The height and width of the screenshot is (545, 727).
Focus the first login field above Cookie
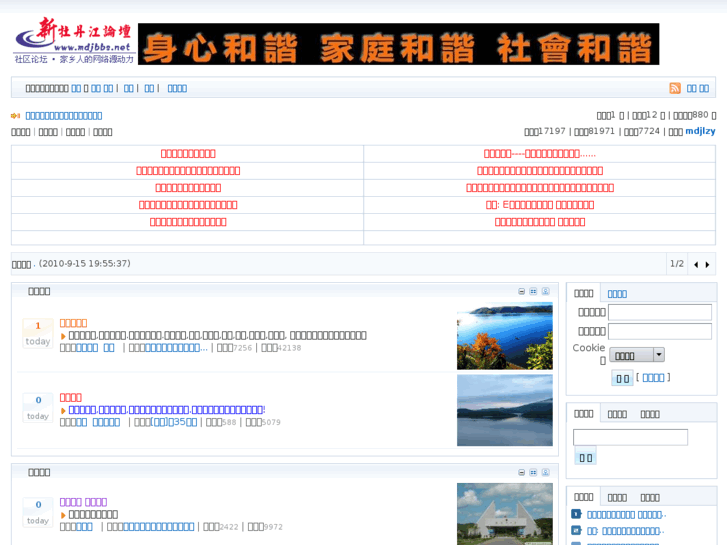[660, 312]
